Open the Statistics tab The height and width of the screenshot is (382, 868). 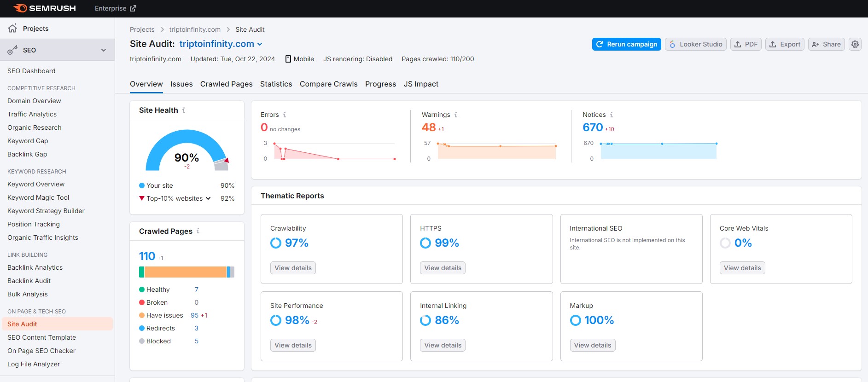pyautogui.click(x=276, y=84)
